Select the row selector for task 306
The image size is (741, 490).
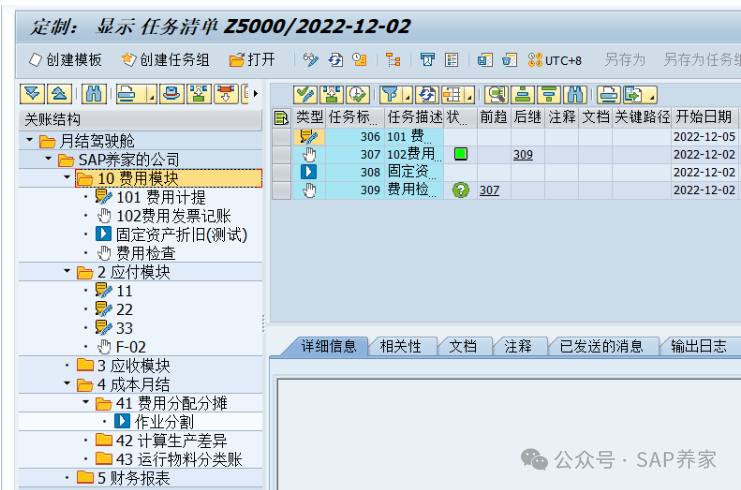pyautogui.click(x=281, y=136)
